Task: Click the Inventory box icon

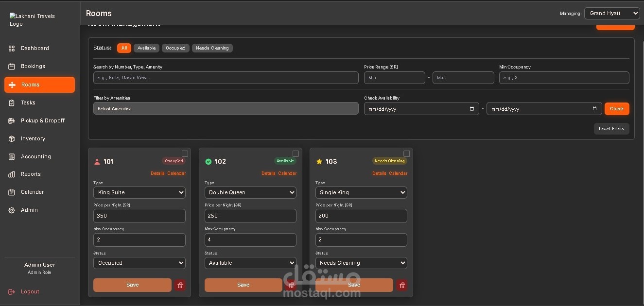Action: (x=12, y=139)
